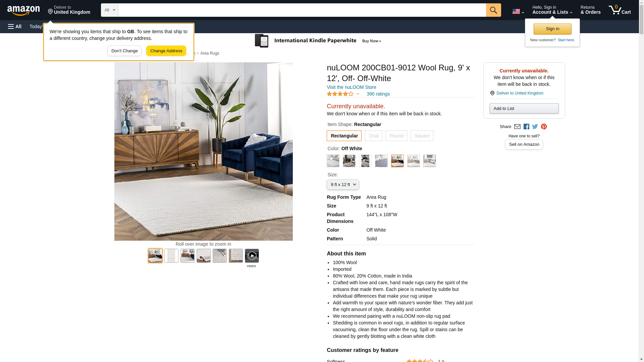Share product via the email icon
The width and height of the screenshot is (644, 362).
tap(517, 127)
